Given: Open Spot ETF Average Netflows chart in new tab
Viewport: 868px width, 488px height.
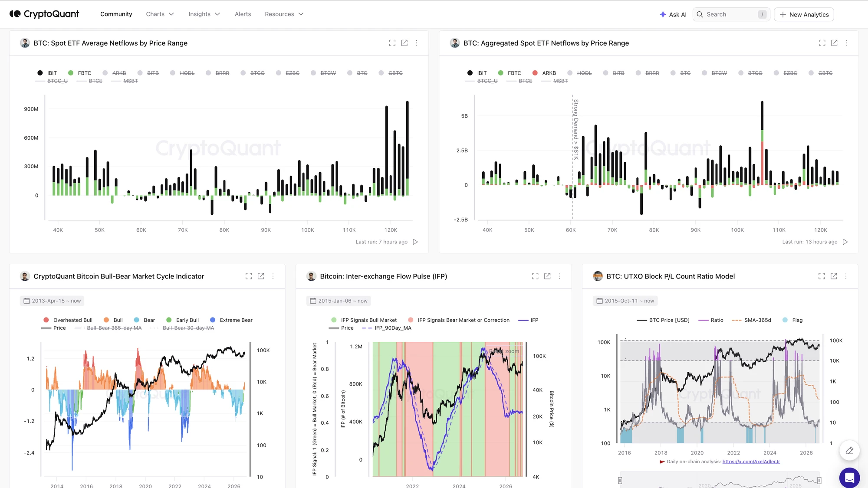Looking at the screenshot, I should (x=404, y=43).
